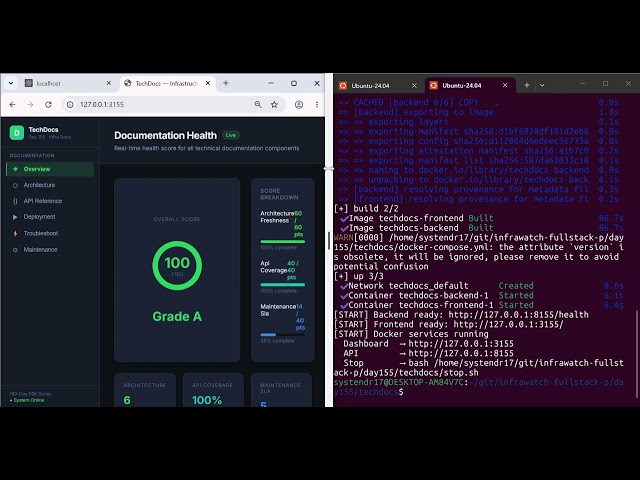Image resolution: width=640 pixels, height=480 pixels.
Task: Open the terminal profile dropdown arrow
Action: (x=542, y=85)
